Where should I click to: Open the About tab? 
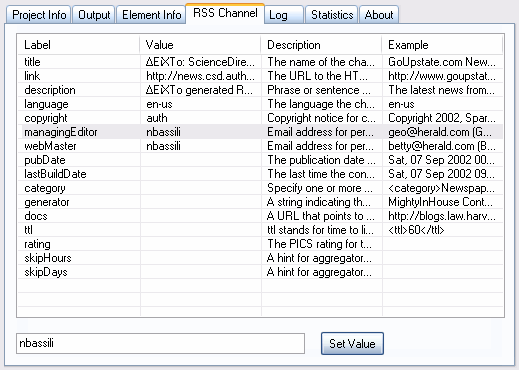(x=379, y=15)
